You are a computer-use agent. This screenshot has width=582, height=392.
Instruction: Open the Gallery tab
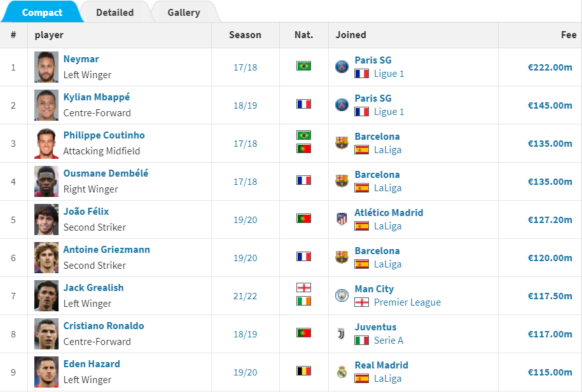(x=184, y=12)
